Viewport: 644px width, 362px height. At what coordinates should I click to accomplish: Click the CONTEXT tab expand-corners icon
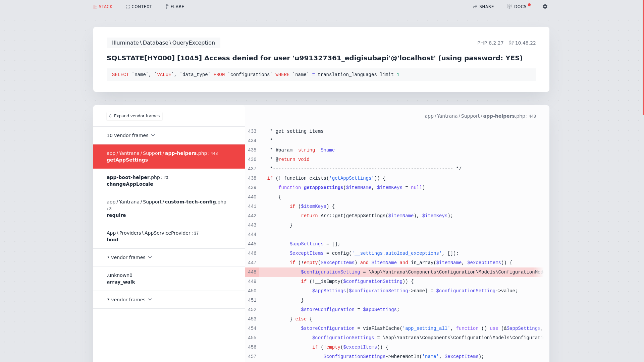pyautogui.click(x=128, y=7)
